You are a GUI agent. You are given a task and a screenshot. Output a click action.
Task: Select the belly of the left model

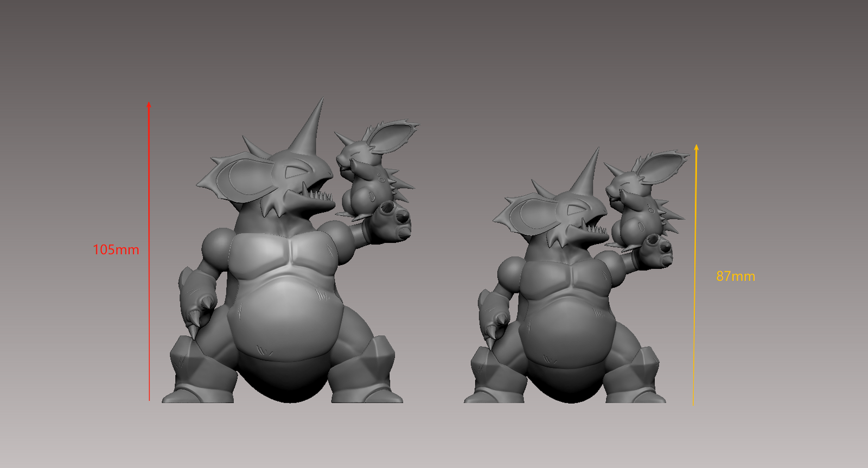pyautogui.click(x=286, y=315)
